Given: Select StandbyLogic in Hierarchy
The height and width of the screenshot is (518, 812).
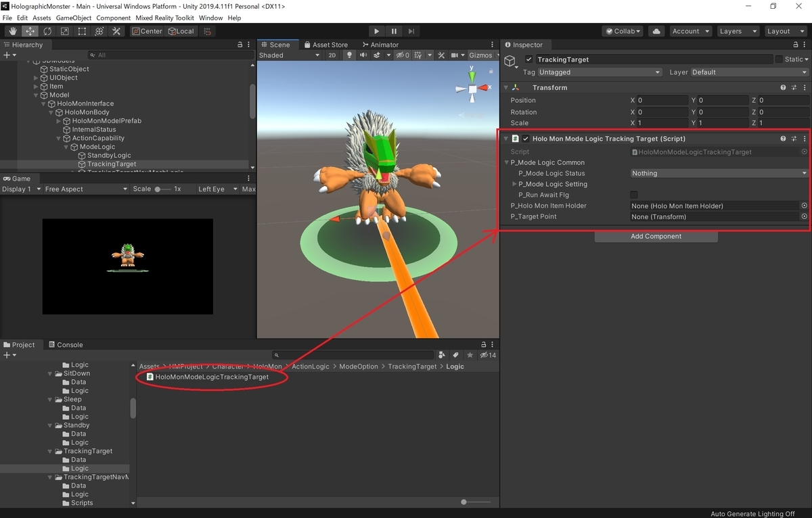Looking at the screenshot, I should click(109, 156).
